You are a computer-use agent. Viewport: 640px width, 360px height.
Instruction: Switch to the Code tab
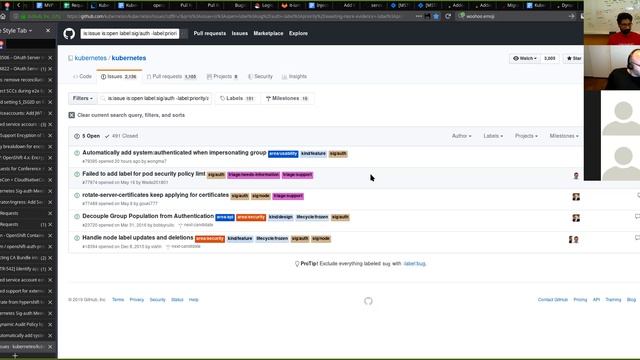82,76
